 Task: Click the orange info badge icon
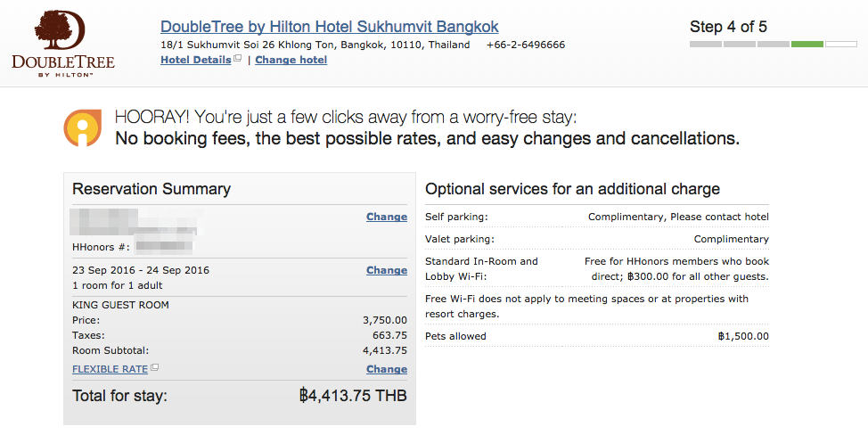[83, 127]
